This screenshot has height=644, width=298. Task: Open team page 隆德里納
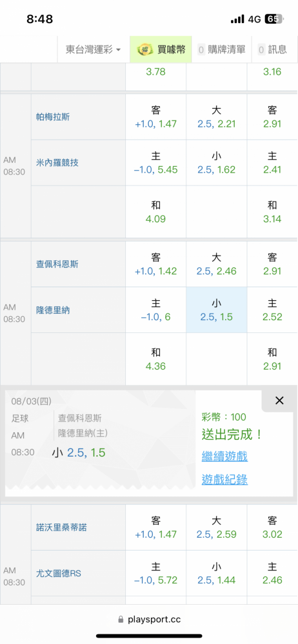point(53,310)
